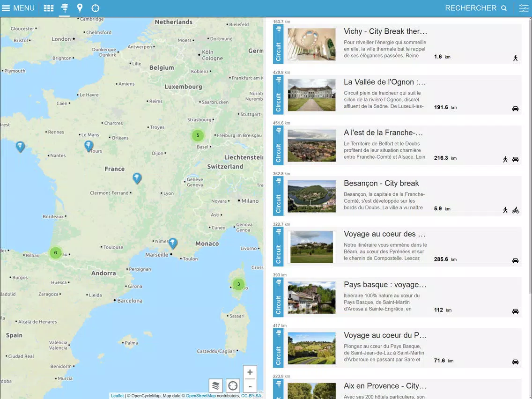The width and height of the screenshot is (532, 399).
Task: Click the walking icon on Vichy card
Action: [x=515, y=58]
